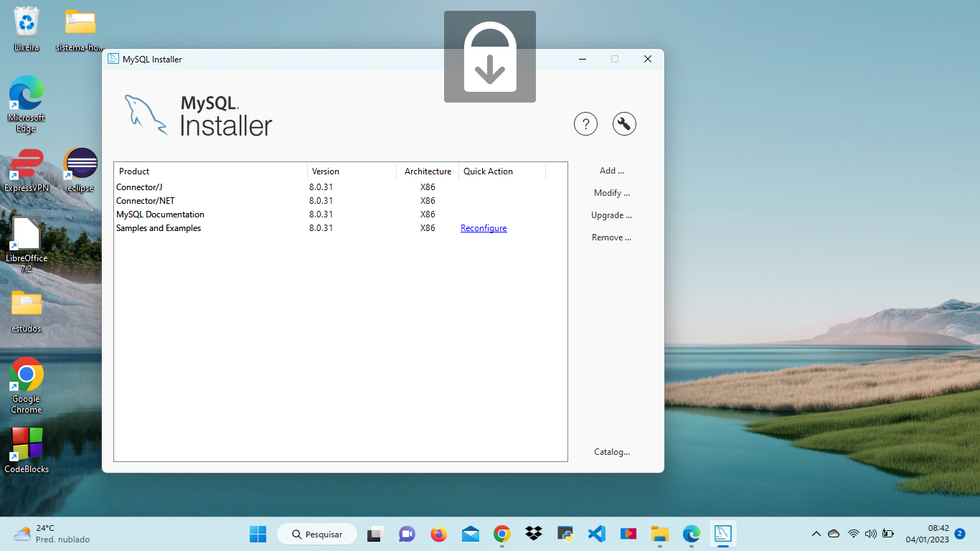The height and width of the screenshot is (551, 980).
Task: Click the Upgrade... button
Action: (612, 215)
